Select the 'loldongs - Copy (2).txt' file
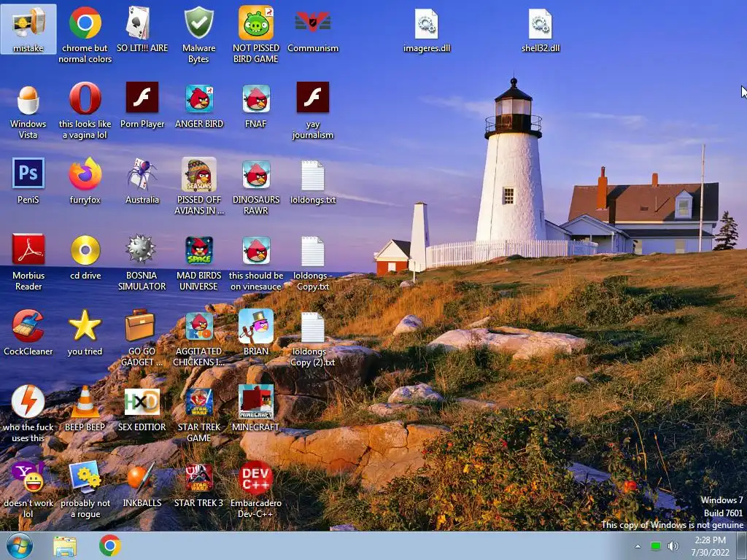Image resolution: width=747 pixels, height=560 pixels. (x=312, y=339)
